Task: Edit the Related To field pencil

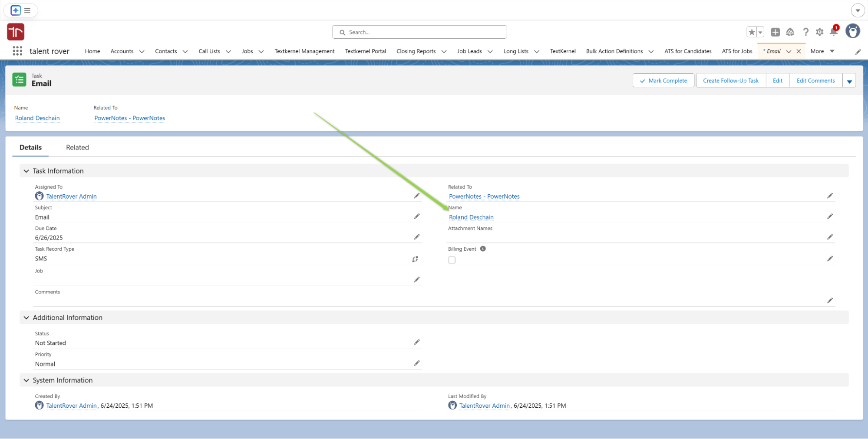Action: click(x=830, y=196)
